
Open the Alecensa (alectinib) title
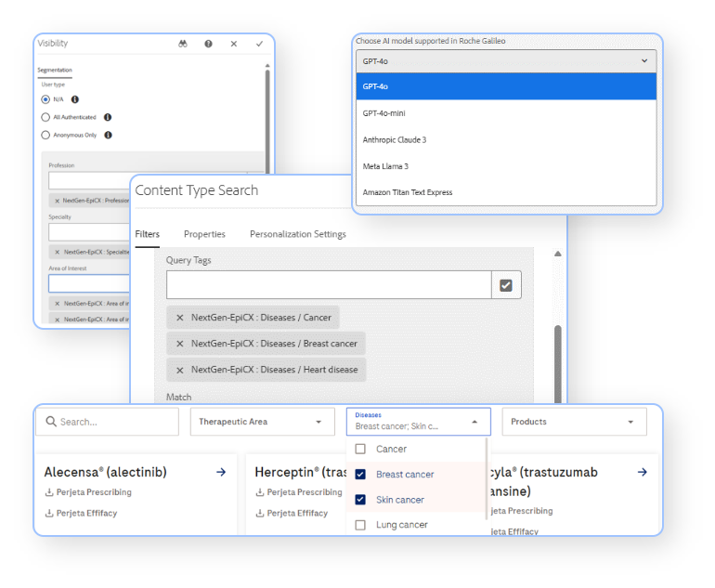tap(105, 472)
